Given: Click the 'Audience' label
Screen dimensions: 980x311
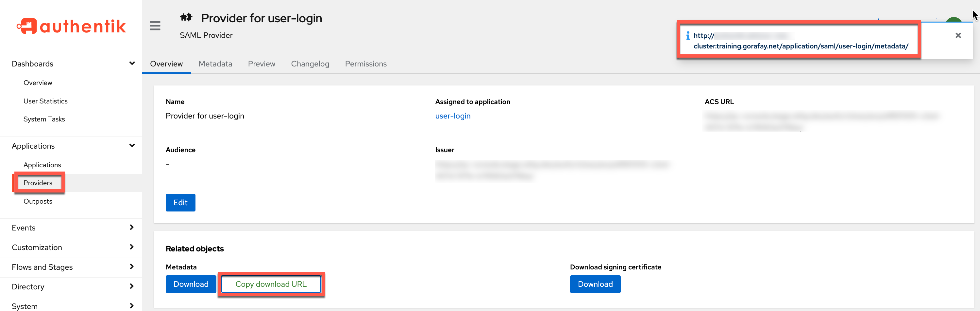Looking at the screenshot, I should [180, 150].
